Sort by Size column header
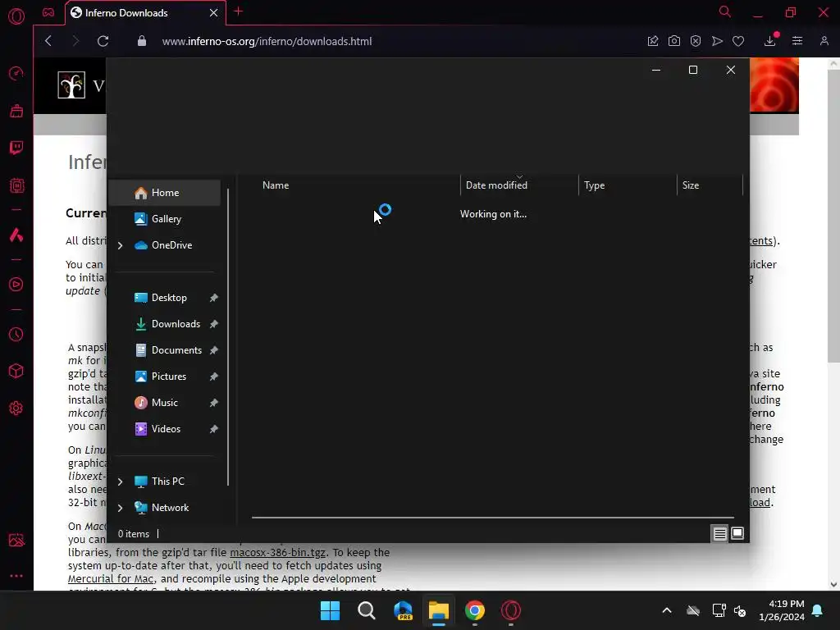 [710, 185]
